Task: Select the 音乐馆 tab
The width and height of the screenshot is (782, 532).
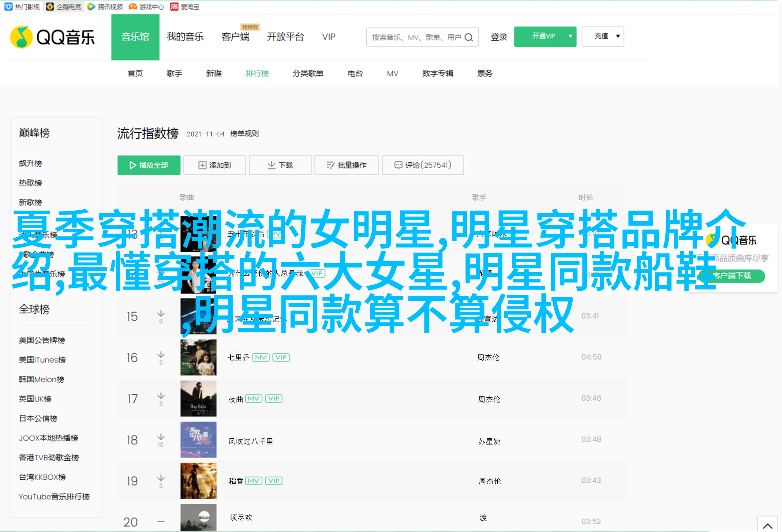Action: (135, 37)
